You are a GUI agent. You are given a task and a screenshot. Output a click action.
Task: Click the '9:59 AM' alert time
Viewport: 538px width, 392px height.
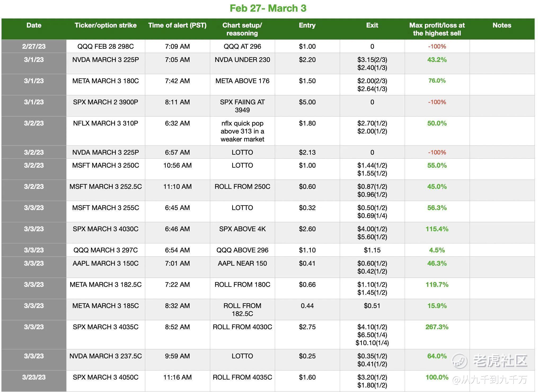[177, 356]
